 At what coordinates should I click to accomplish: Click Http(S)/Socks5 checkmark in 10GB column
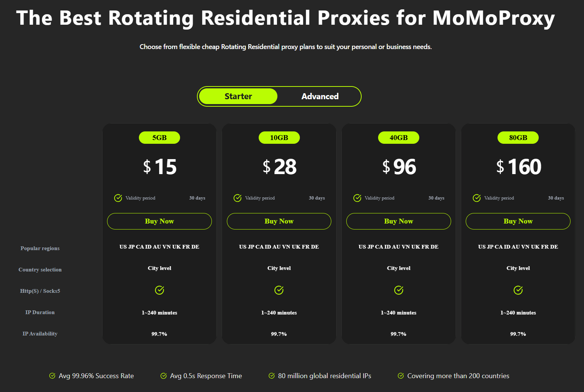pos(279,290)
